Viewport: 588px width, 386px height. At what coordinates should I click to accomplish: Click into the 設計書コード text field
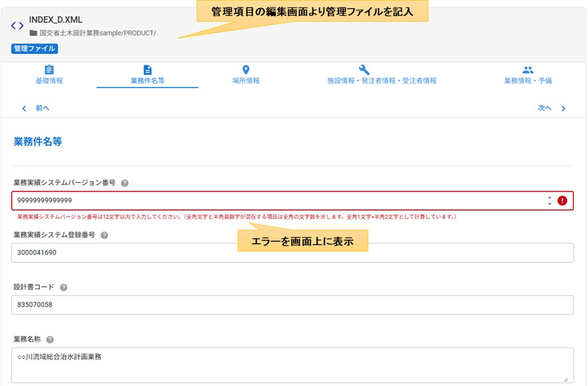tap(292, 305)
